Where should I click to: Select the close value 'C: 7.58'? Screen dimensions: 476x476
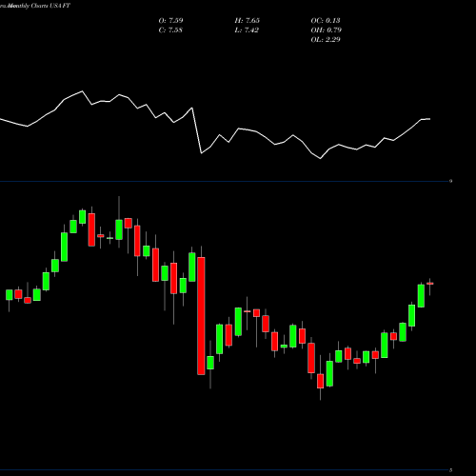point(170,30)
